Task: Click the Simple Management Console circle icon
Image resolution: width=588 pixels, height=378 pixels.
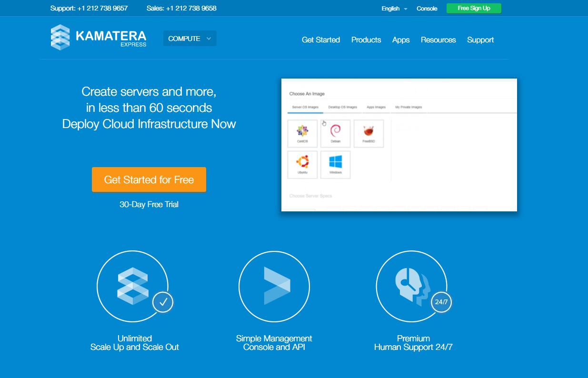Action: coord(274,286)
